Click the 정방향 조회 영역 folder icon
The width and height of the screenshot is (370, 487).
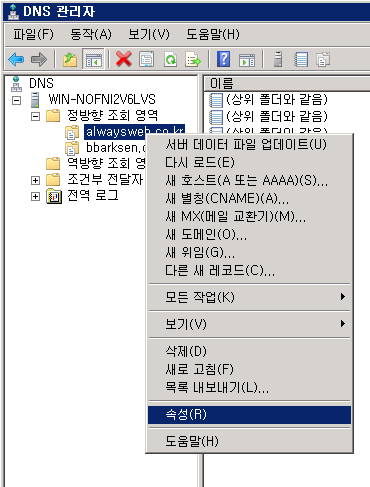[x=53, y=116]
